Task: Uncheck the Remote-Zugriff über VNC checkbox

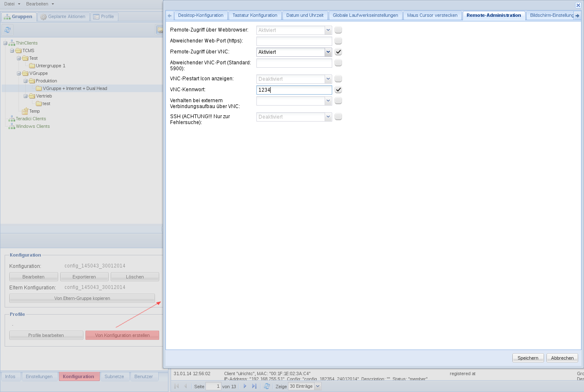Action: point(338,52)
